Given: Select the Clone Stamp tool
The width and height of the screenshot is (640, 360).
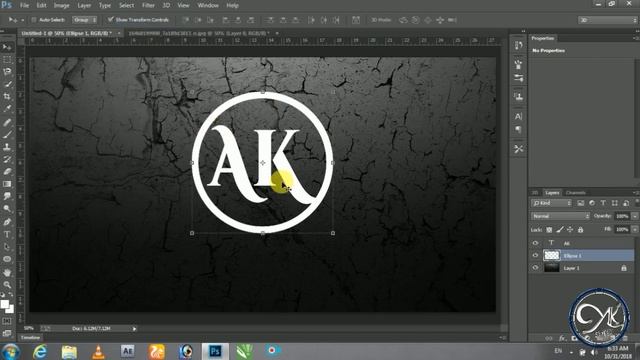Looking at the screenshot, I should pos(7,147).
